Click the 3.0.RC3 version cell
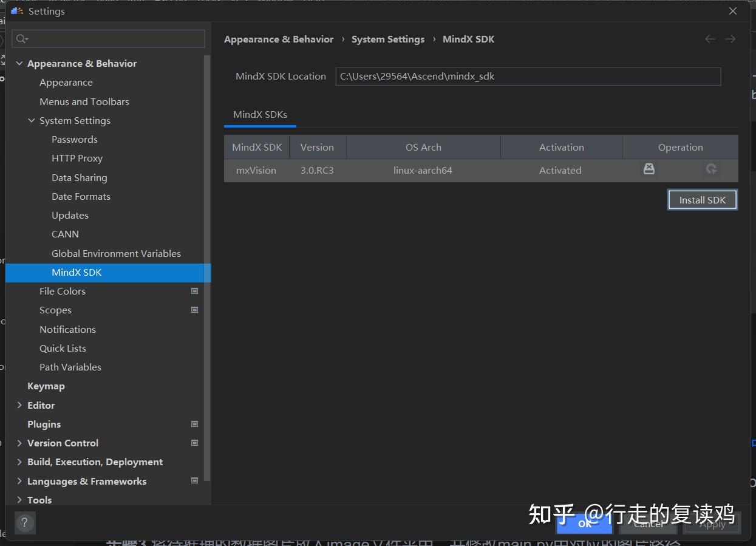This screenshot has width=756, height=546. click(317, 170)
